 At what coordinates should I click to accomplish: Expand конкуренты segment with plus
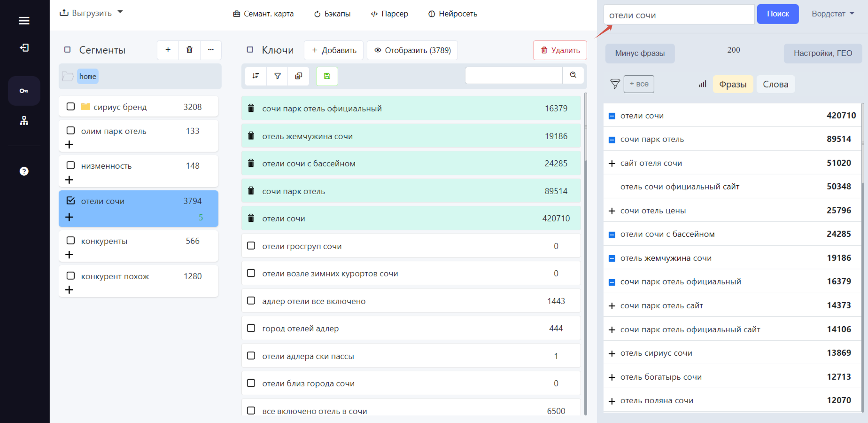click(70, 255)
